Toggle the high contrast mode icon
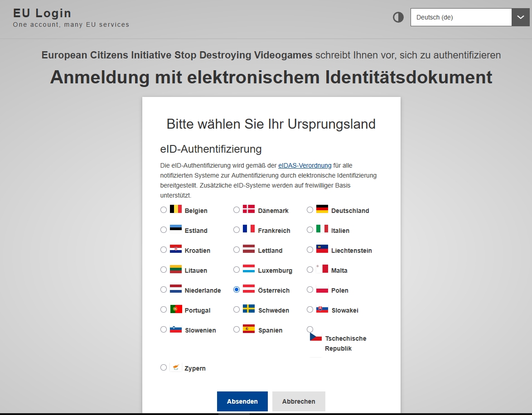 click(398, 17)
